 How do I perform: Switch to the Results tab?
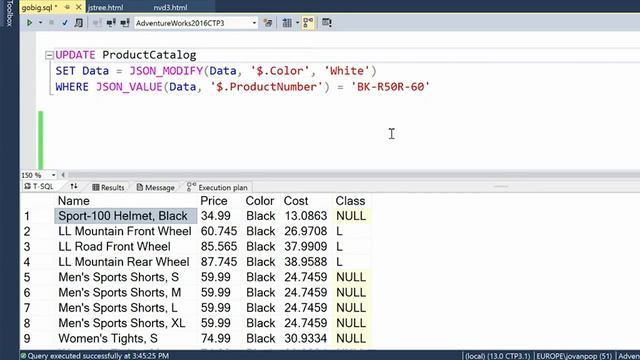point(108,187)
